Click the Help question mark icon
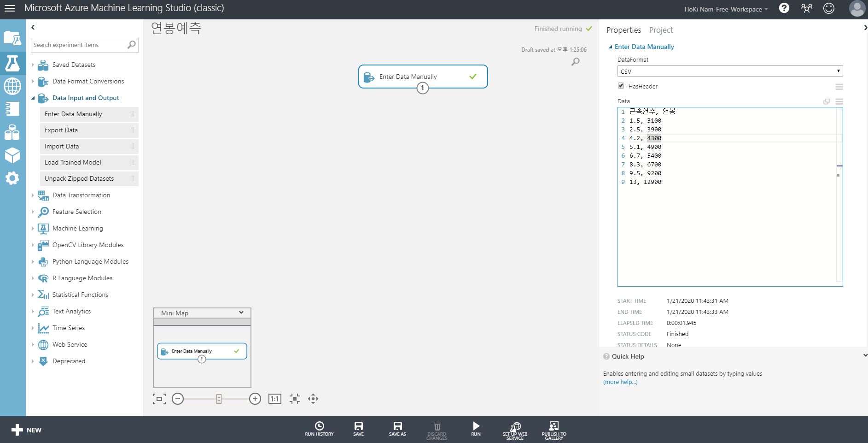This screenshot has width=868, height=443. tap(784, 8)
